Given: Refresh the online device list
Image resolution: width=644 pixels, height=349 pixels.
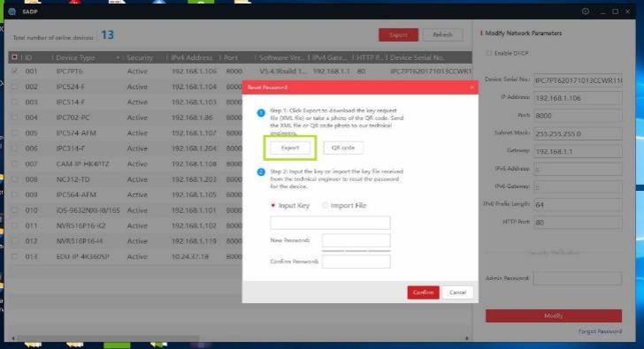Looking at the screenshot, I should (x=442, y=34).
